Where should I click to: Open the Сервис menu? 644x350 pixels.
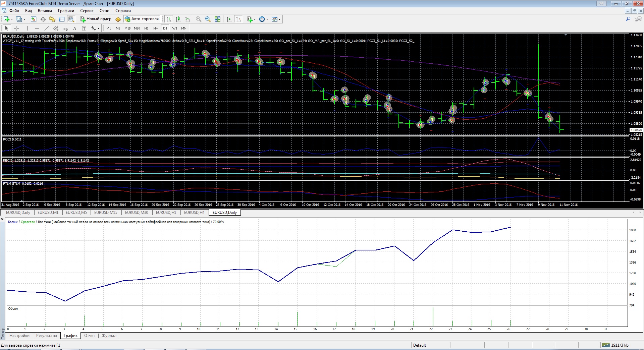coord(87,11)
